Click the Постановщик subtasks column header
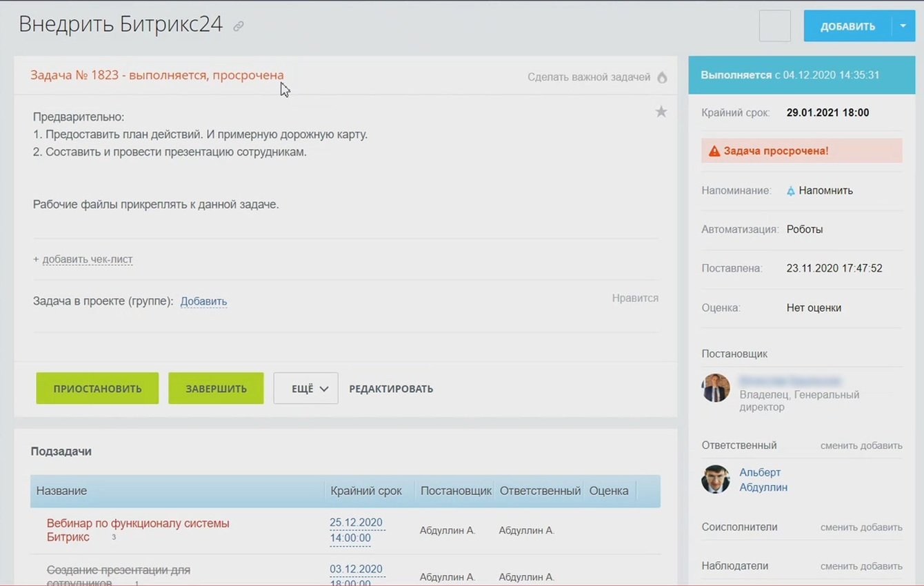Screen dimensions: 924x586 pyautogui.click(x=456, y=491)
